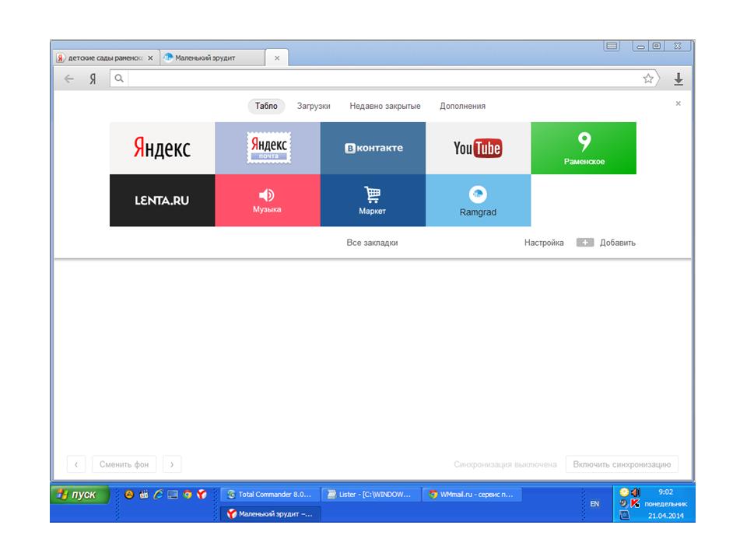Viewport: 747px width, 560px height.
Task: Click Сменить фон button
Action: [x=124, y=464]
